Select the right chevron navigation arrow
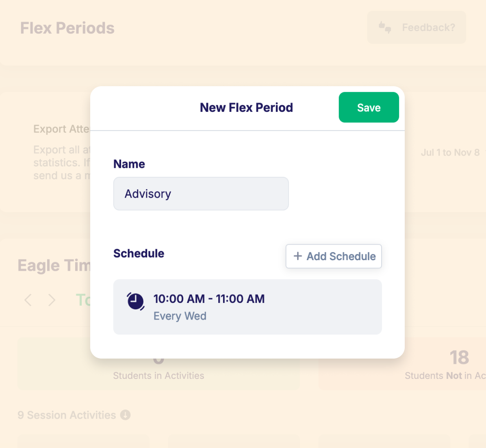 52,300
